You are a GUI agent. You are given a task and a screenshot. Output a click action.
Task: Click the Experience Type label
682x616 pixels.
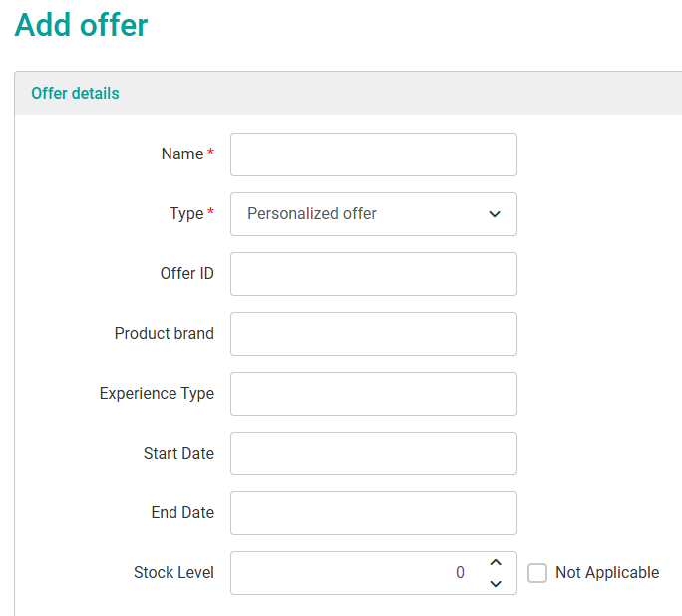tap(157, 394)
